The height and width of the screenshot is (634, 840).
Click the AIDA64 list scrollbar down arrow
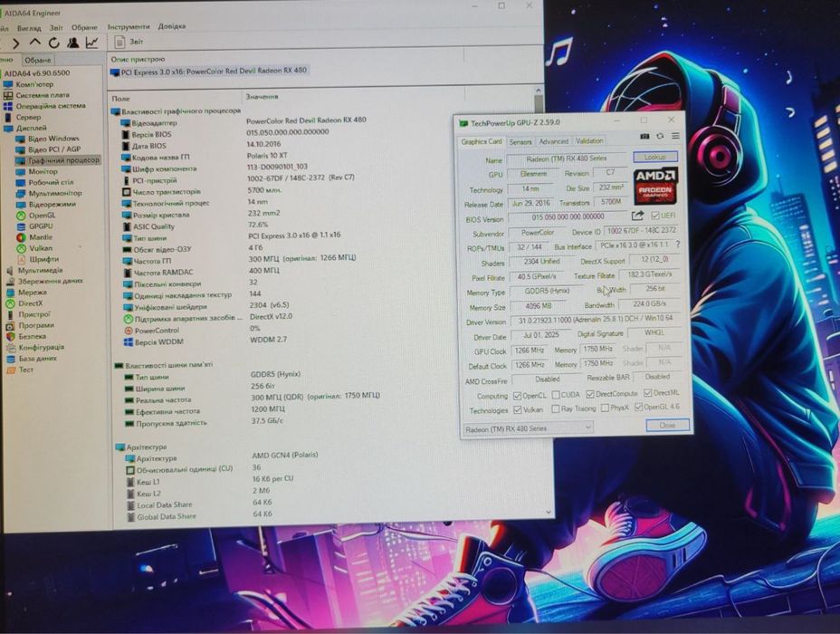coord(548,513)
